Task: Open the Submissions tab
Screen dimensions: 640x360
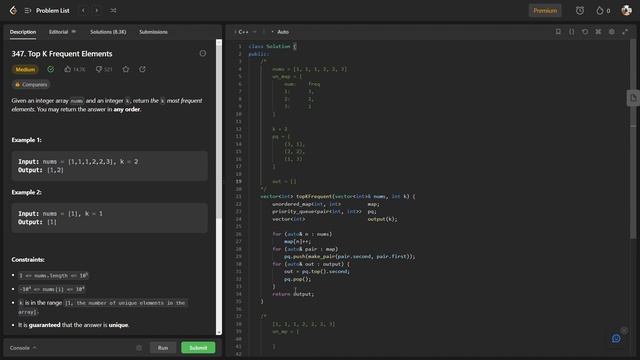Action: tap(153, 32)
